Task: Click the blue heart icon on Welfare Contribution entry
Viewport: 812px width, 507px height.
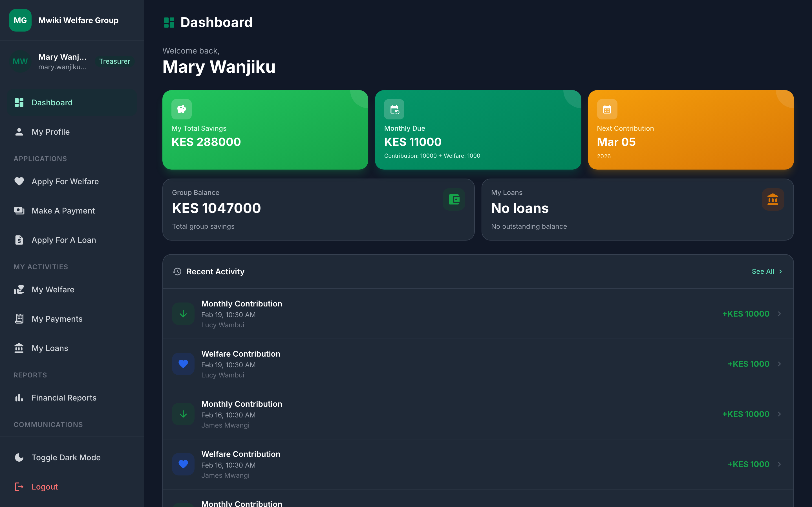Action: pyautogui.click(x=183, y=363)
